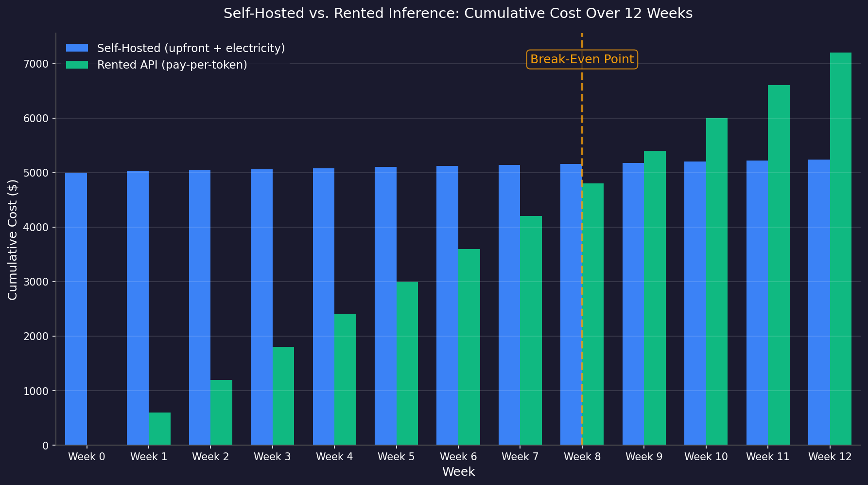
Task: Click the dashed orange break-even line
Action: point(582,239)
